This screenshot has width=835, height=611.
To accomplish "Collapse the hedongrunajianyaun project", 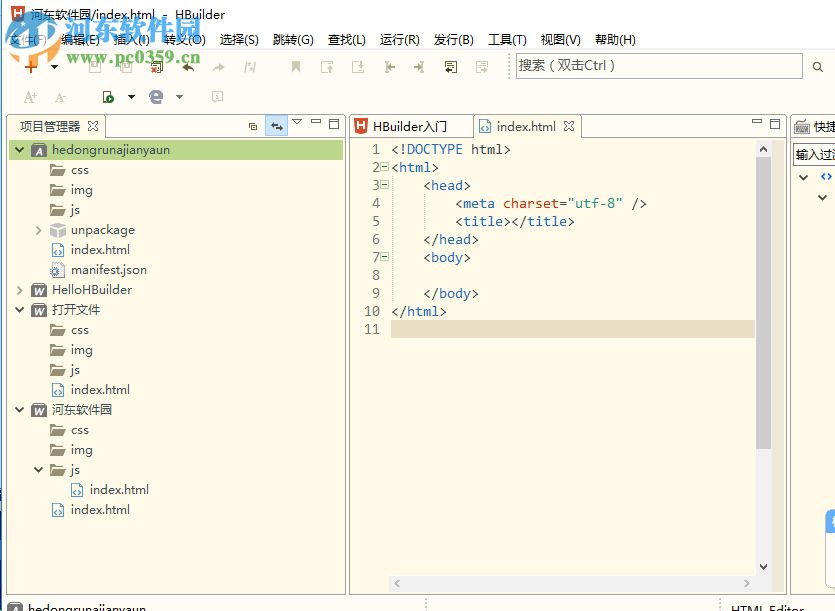I will click(19, 150).
